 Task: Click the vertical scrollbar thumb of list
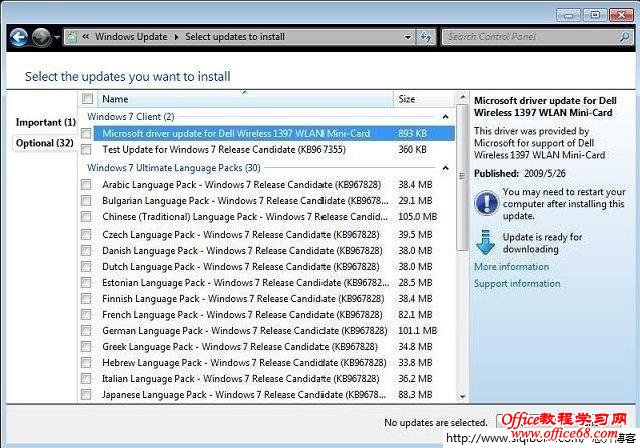click(462, 177)
